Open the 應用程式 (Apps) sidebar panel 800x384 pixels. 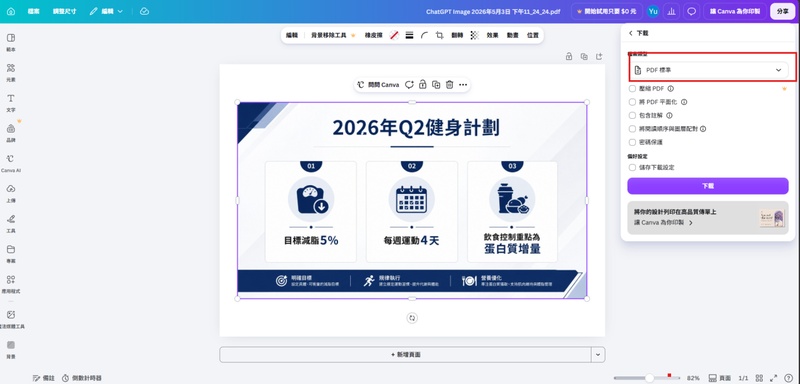coord(11,284)
